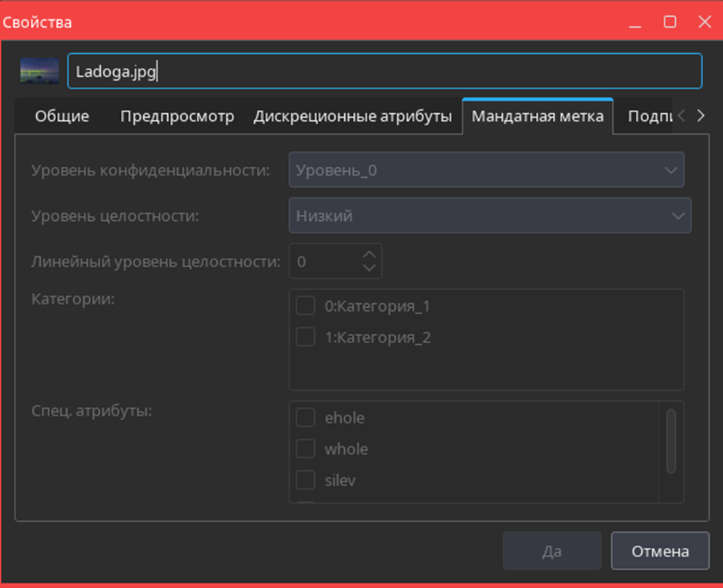Open the Уровень конфиденциальности dropdown
Image resolution: width=723 pixels, height=588 pixels.
[x=487, y=170]
